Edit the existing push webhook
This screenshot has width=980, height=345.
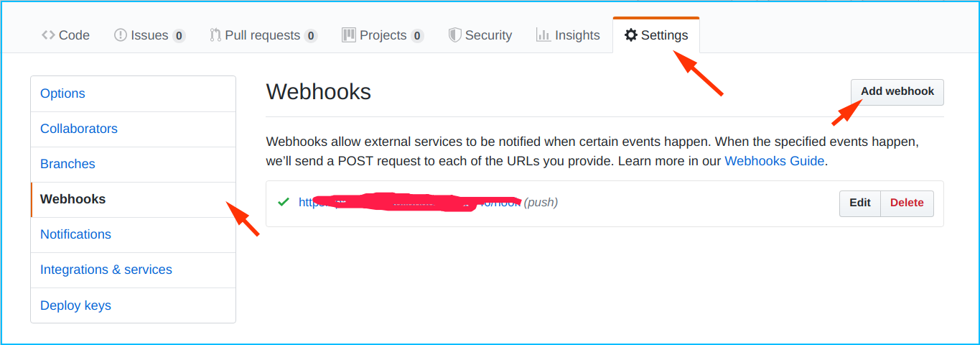pyautogui.click(x=859, y=203)
